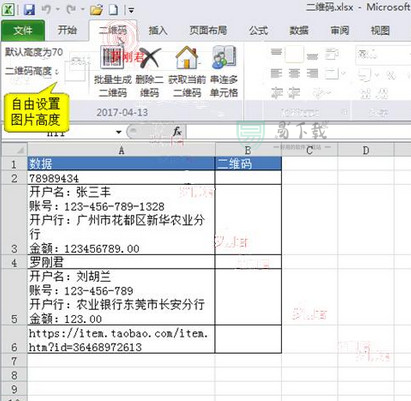Open the green 文件 menu
This screenshot has width=411, height=401.
23,31
